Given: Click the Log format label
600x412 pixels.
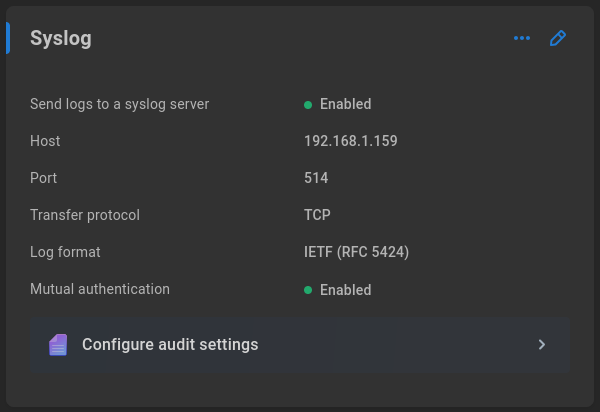Looking at the screenshot, I should 65,252.
